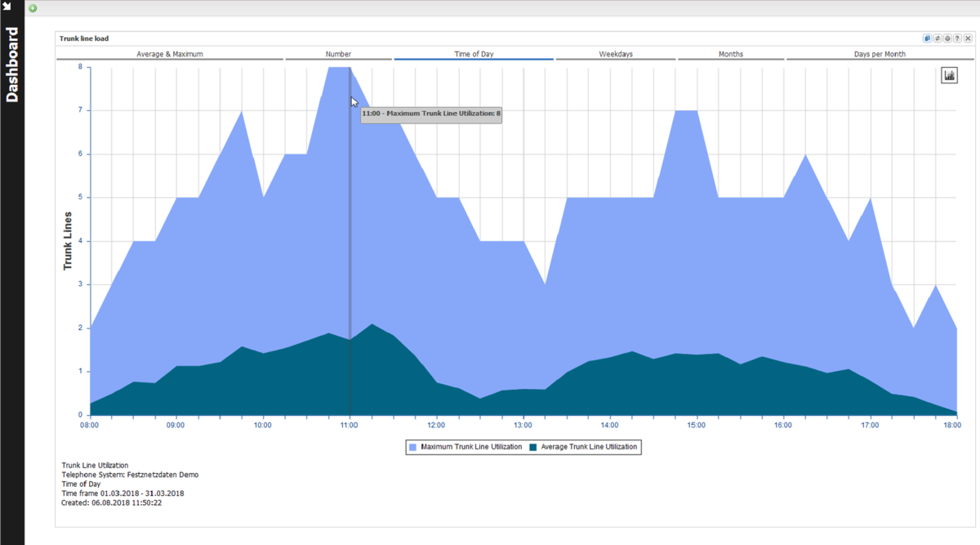Screen dimensions: 980x545
Task: Click the y-axis value 5
Action: [81, 198]
